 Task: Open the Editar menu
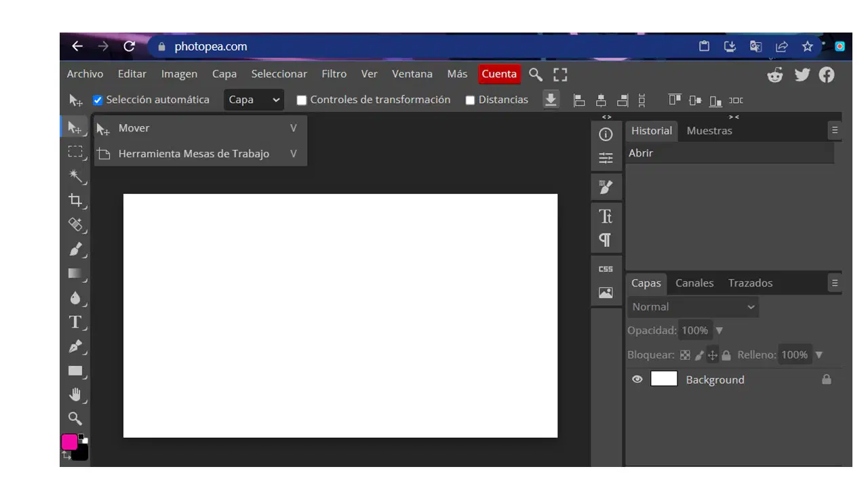click(x=132, y=74)
